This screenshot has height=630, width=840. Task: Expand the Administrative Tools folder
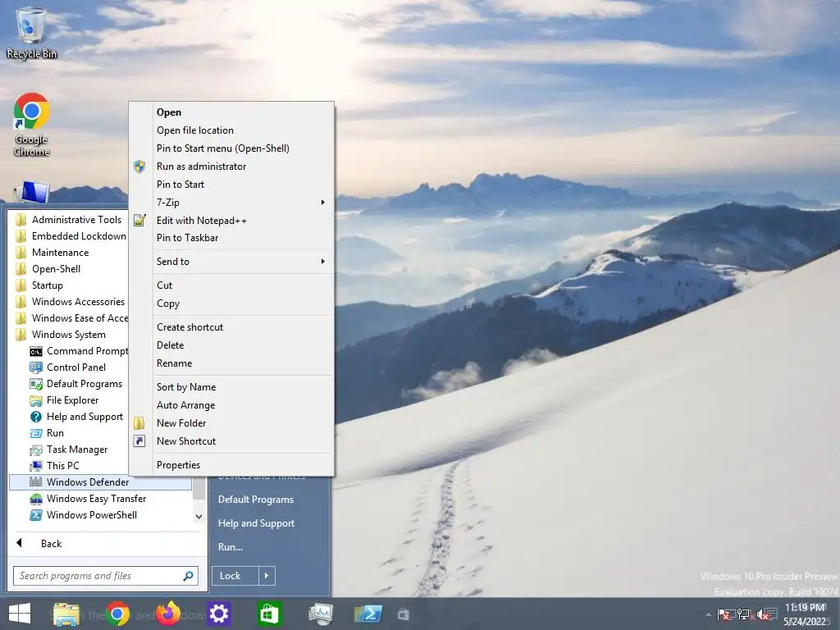coord(69,220)
